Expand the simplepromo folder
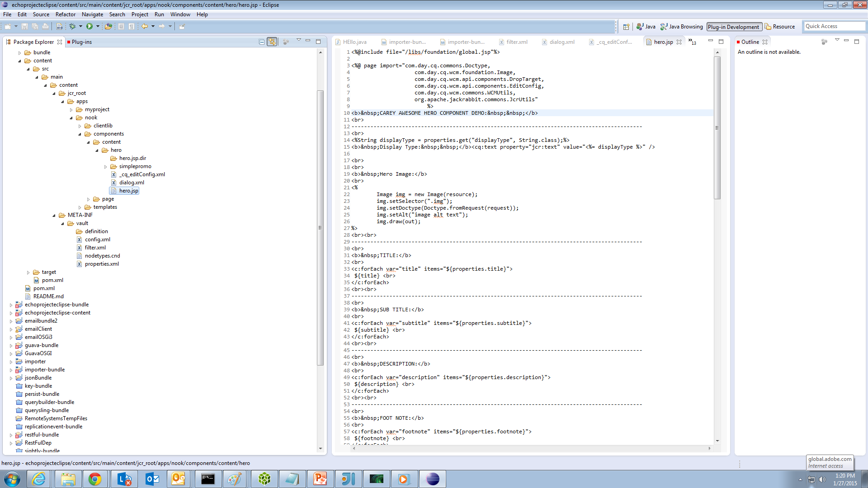 [106, 167]
